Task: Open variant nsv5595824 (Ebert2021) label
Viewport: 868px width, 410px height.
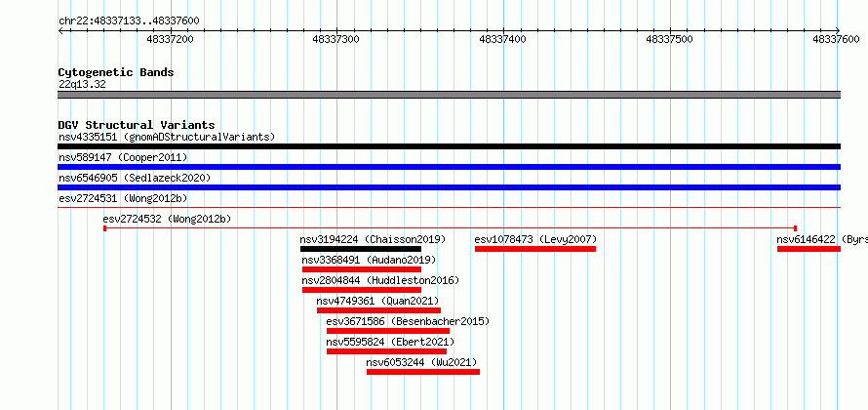Action: 390,342
